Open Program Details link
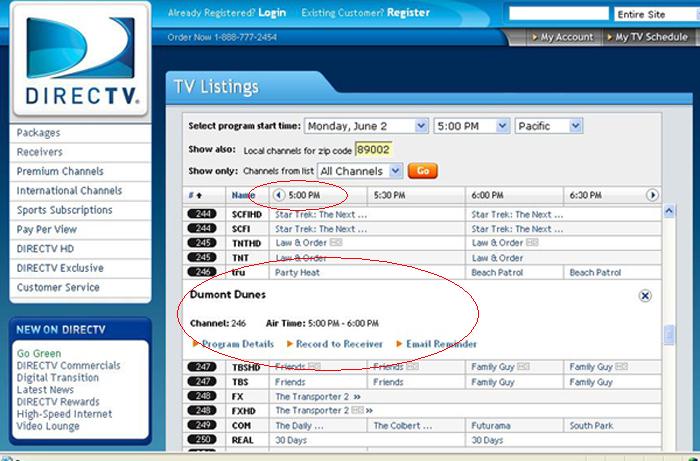The image size is (700, 461). [238, 344]
